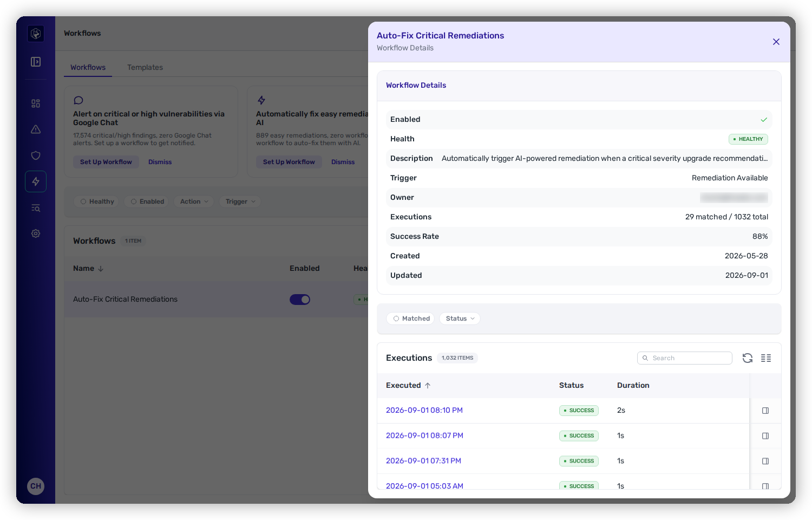Open execution 2026-09-01 07:31 PM link
Image resolution: width=812 pixels, height=520 pixels.
(x=423, y=460)
